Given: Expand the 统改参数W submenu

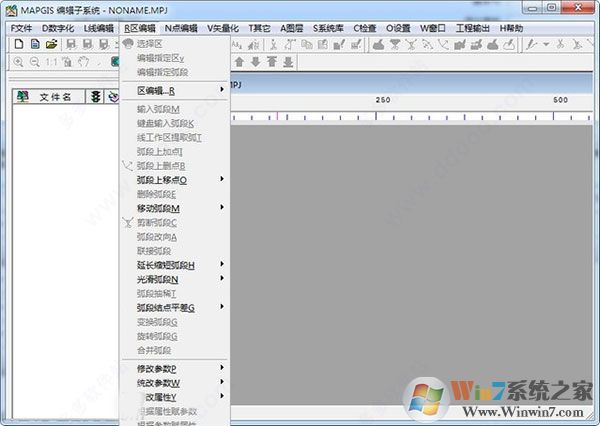Looking at the screenshot, I should coord(176,383).
